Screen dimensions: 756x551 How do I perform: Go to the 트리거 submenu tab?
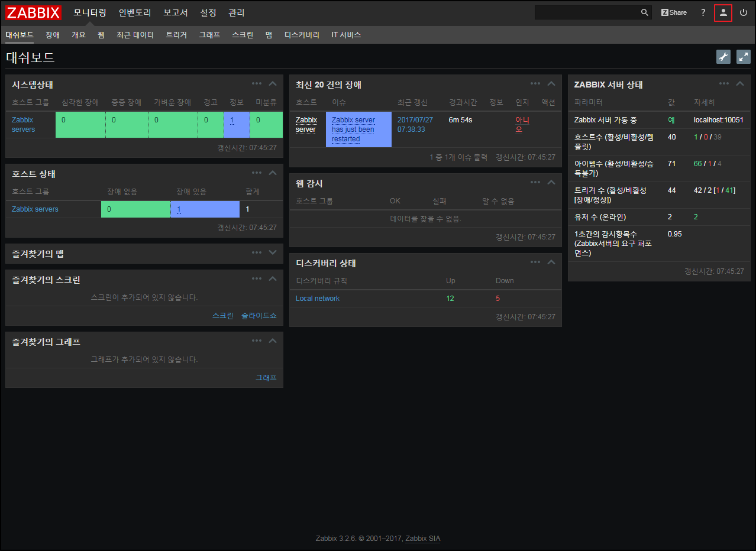[176, 35]
